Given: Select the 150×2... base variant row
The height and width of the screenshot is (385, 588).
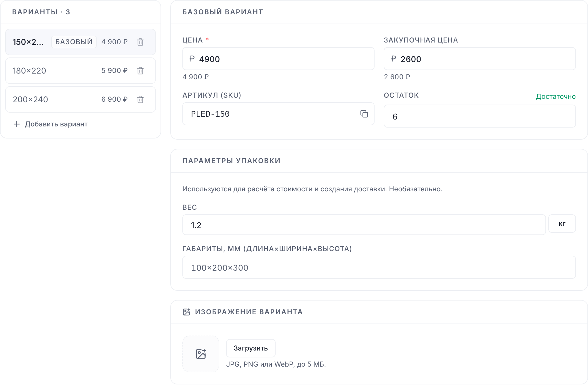Looking at the screenshot, I should click(x=81, y=42).
